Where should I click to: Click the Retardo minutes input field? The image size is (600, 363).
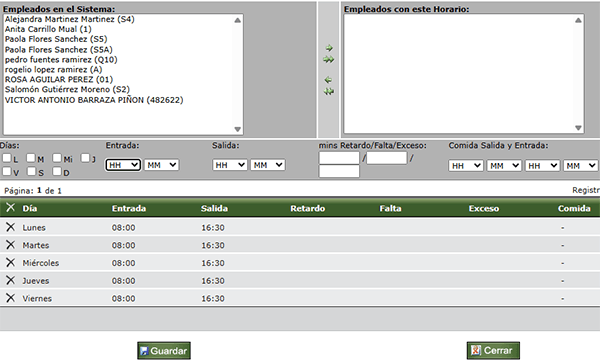click(x=339, y=158)
